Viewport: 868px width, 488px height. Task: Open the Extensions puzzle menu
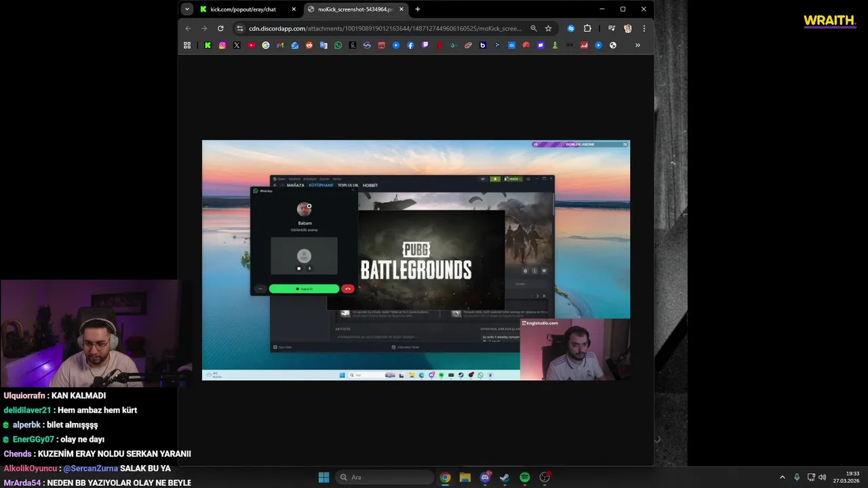[587, 28]
